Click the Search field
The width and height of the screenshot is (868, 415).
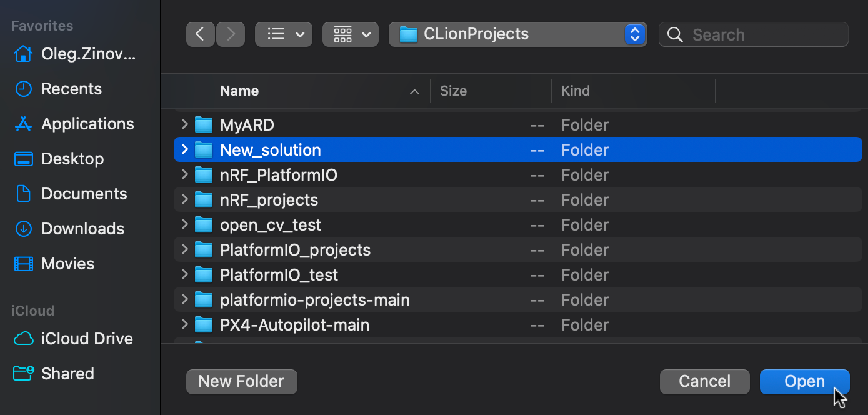pyautogui.click(x=753, y=34)
